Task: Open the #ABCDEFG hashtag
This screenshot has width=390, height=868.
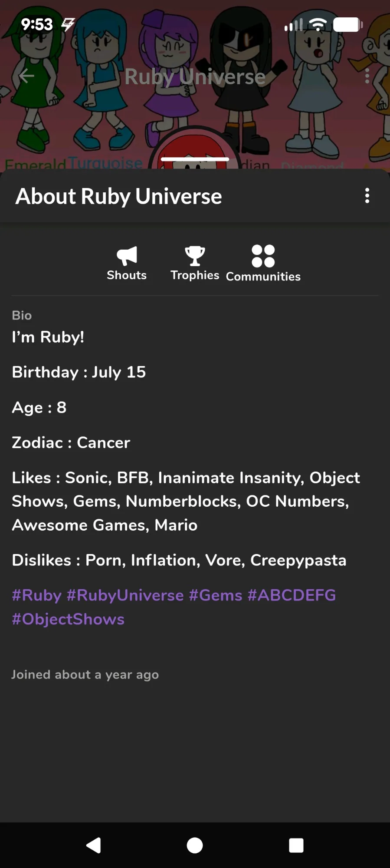Action: pos(292,595)
